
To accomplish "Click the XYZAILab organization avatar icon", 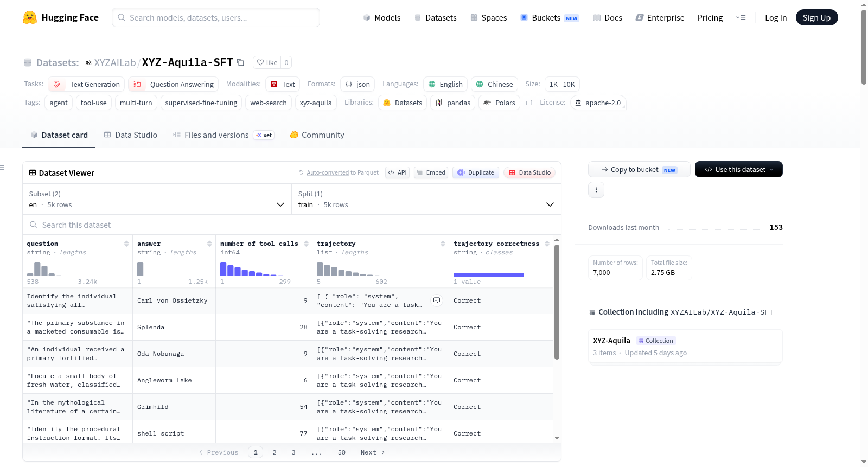I will [88, 62].
